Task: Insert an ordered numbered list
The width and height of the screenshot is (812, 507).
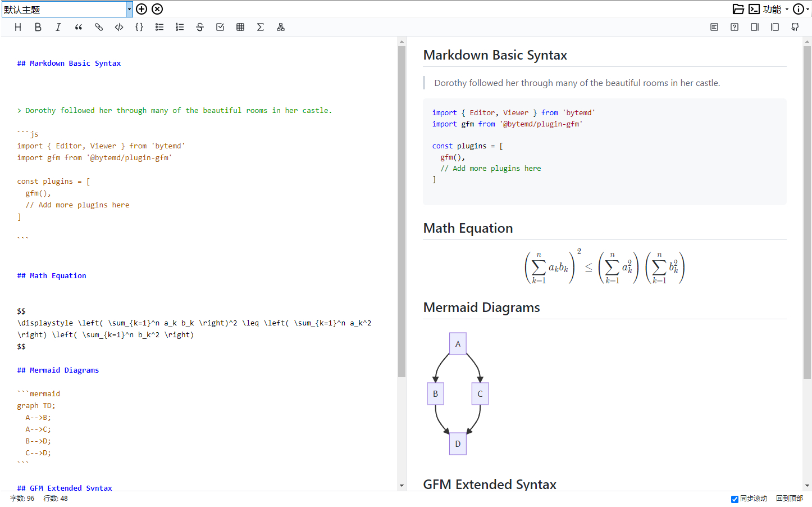Action: 180,27
